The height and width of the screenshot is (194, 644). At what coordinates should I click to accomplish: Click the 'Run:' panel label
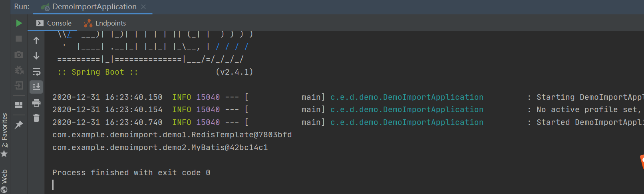point(22,7)
